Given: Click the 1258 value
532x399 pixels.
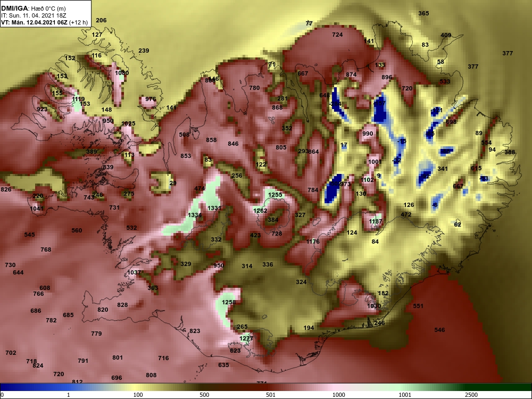Looking at the screenshot, I should point(229,302).
